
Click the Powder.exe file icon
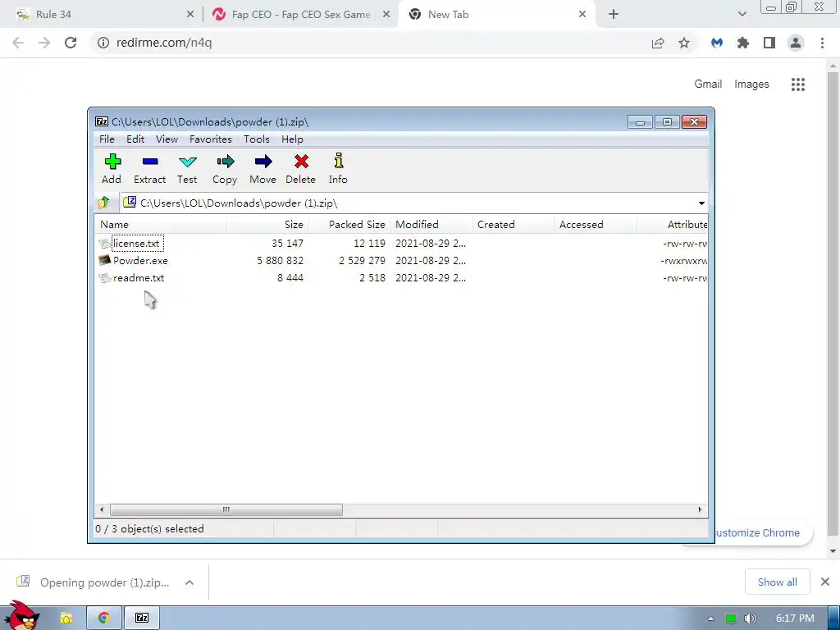105,260
